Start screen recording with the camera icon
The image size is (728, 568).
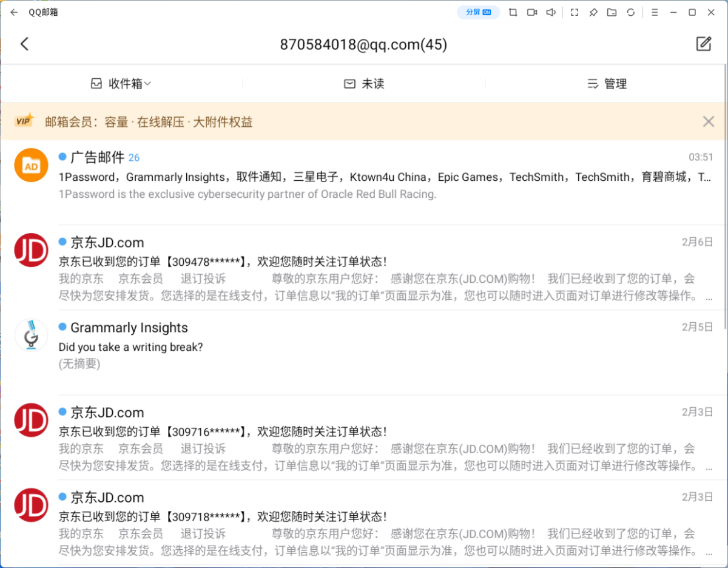(x=532, y=12)
